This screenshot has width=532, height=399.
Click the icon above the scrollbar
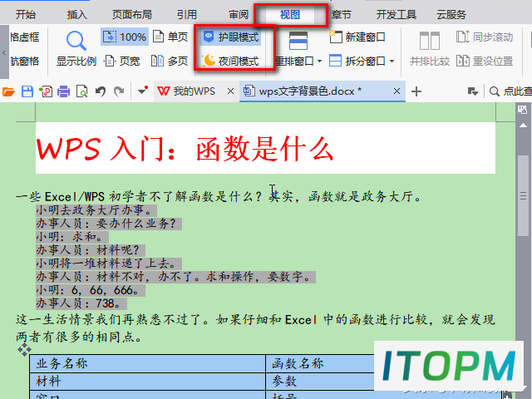(523, 109)
